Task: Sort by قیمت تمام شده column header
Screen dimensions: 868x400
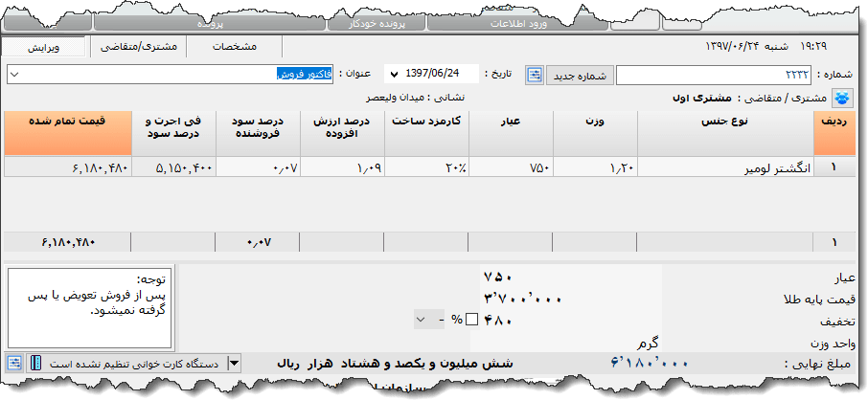Action: pyautogui.click(x=67, y=133)
